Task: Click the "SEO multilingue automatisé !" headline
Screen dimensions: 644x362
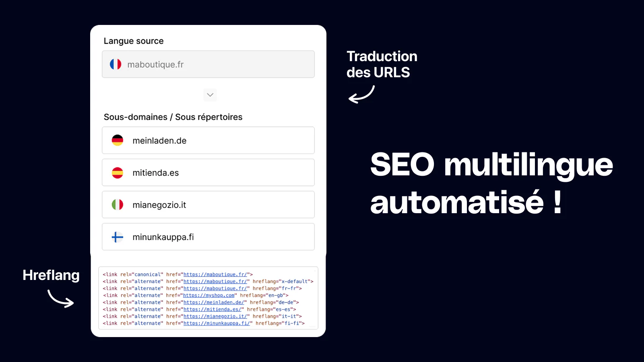Action: [491, 183]
